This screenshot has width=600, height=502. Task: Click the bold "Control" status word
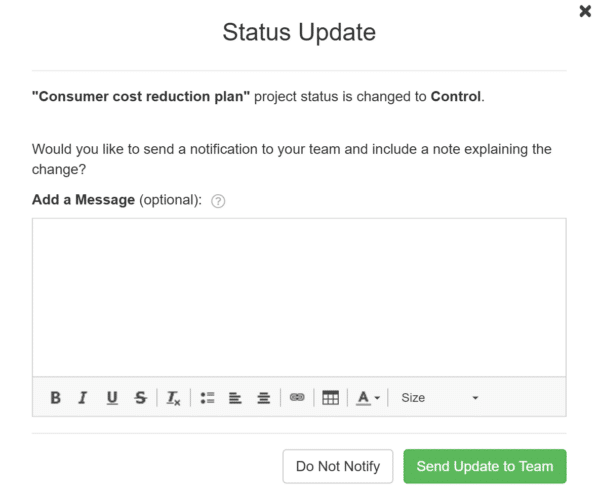pos(456,97)
